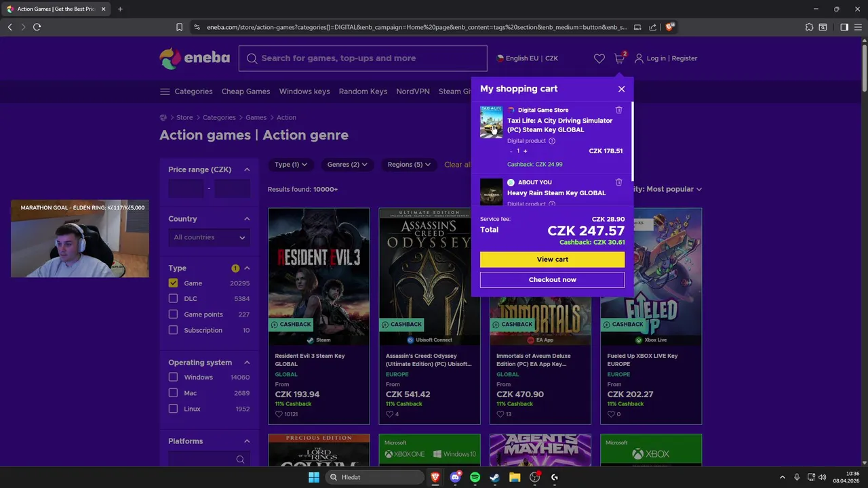This screenshot has width=868, height=488.
Task: Collapse the Operating system section
Action: point(247,363)
